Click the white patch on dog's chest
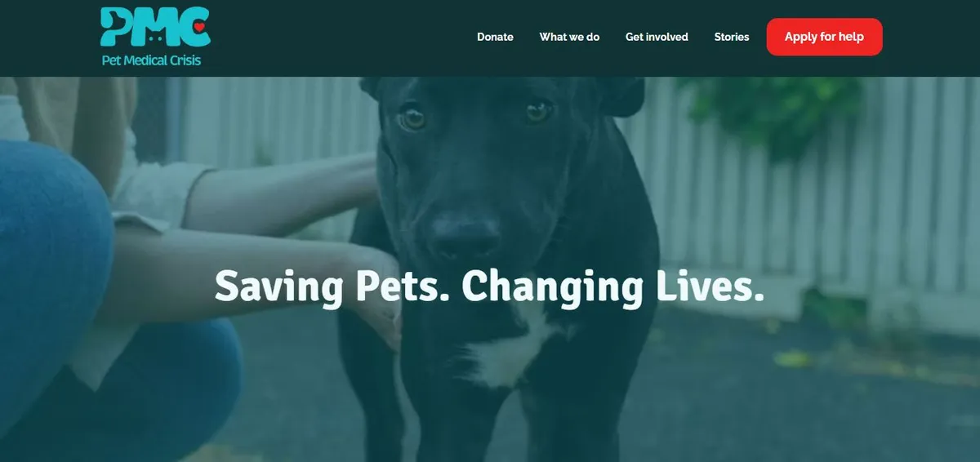Screen dimensions: 980x462 coord(510,351)
